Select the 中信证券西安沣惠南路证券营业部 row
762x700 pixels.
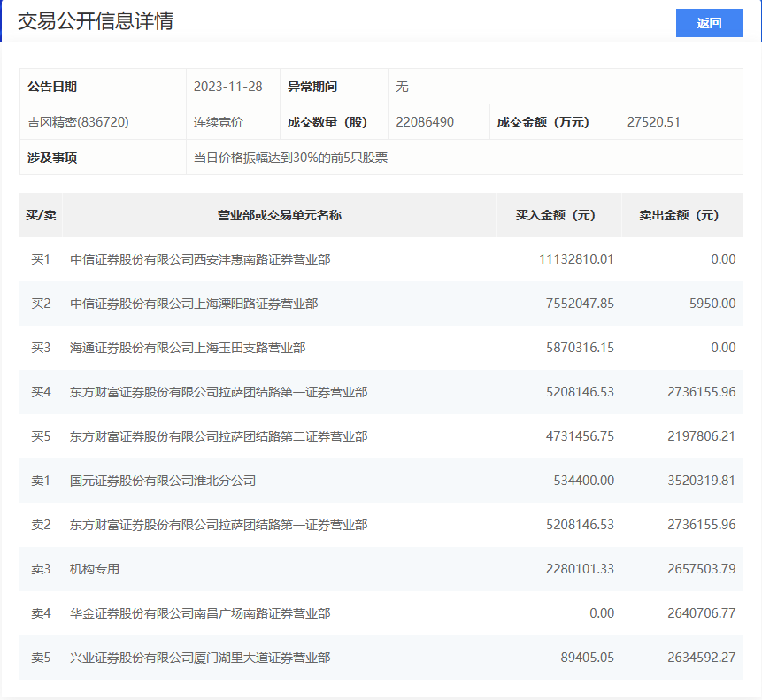[200, 259]
